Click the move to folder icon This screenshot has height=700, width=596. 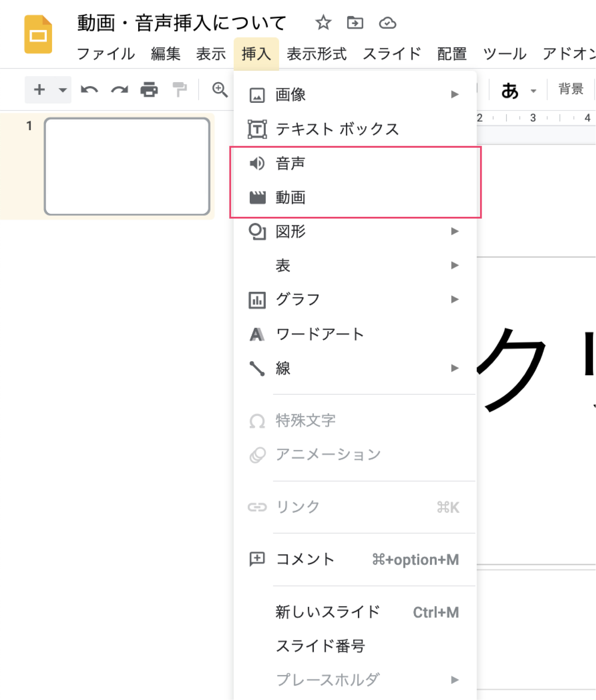click(355, 23)
